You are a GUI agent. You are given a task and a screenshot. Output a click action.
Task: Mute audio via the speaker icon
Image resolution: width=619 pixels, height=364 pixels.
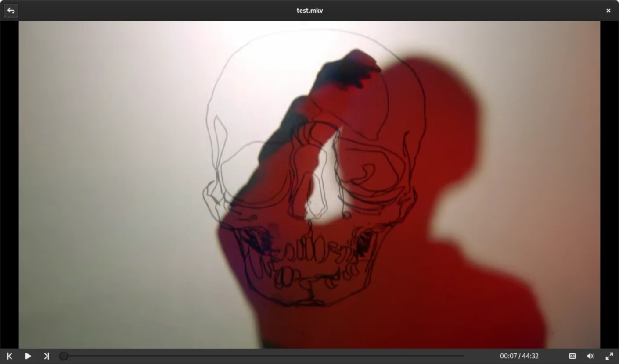[x=590, y=356]
